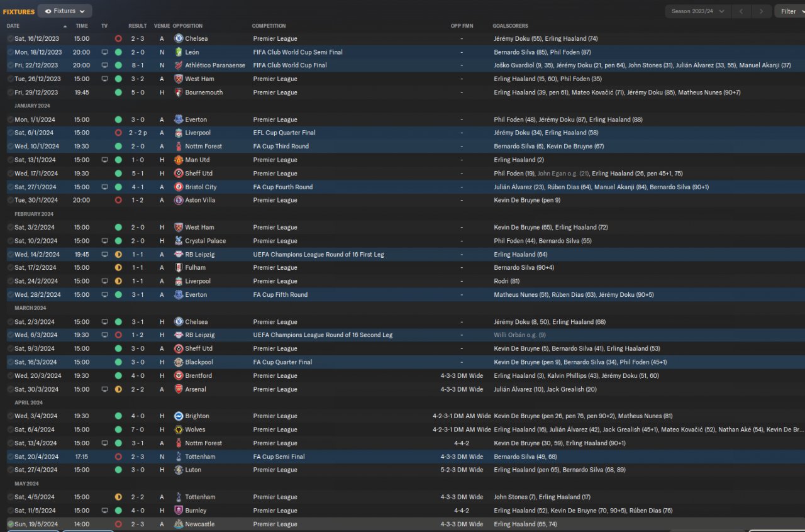
Task: Click the TV icon on the Burnley fixture
Action: [104, 511]
